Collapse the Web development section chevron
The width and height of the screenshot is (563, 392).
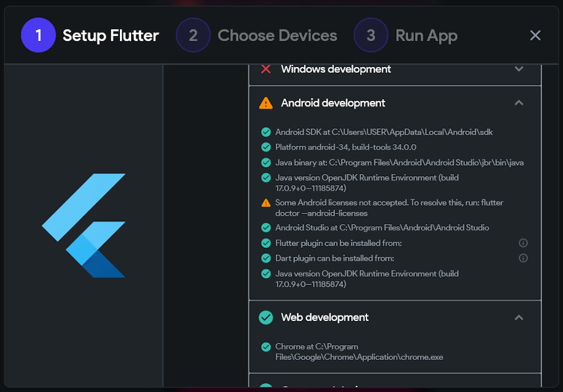pyautogui.click(x=519, y=318)
